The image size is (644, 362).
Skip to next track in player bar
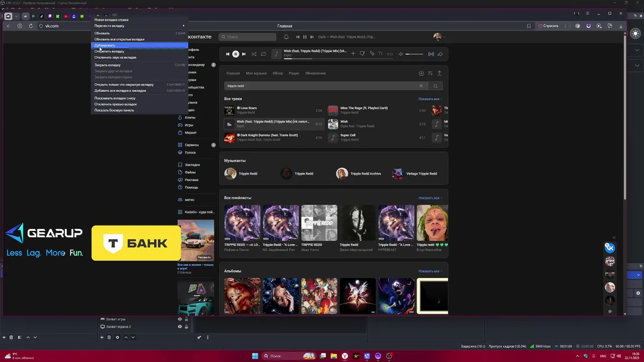pyautogui.click(x=244, y=54)
